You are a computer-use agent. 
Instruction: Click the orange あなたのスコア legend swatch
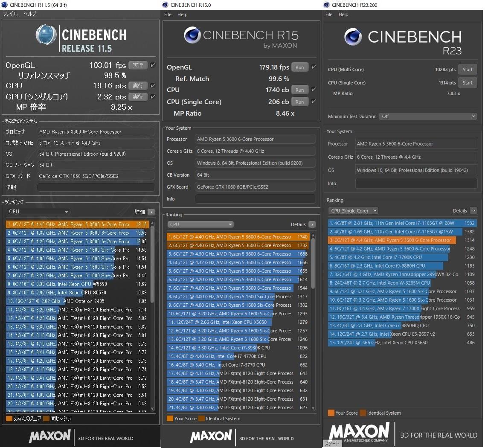pos(9,419)
